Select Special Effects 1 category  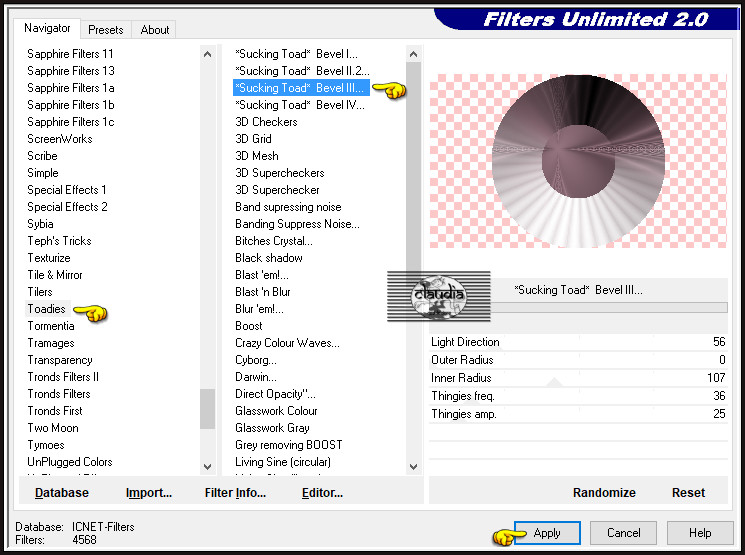(x=67, y=190)
